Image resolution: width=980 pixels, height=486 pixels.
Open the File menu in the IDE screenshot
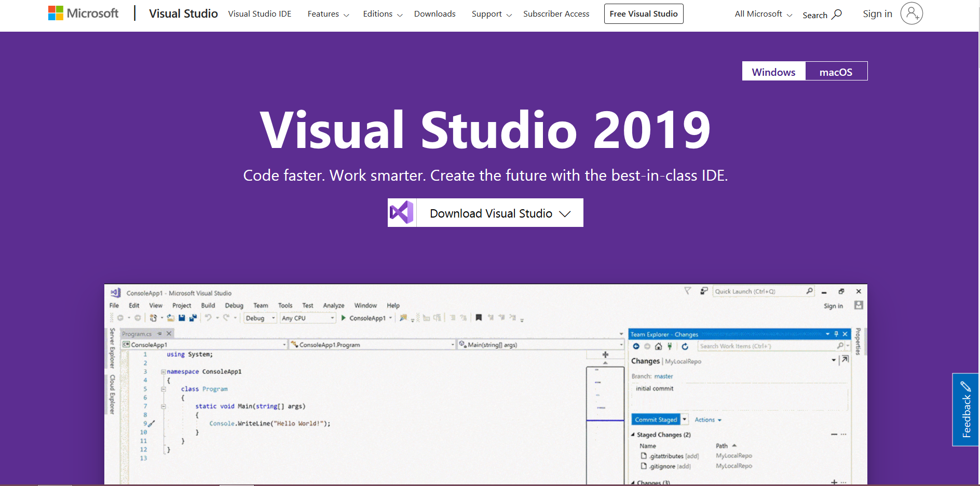coord(114,306)
